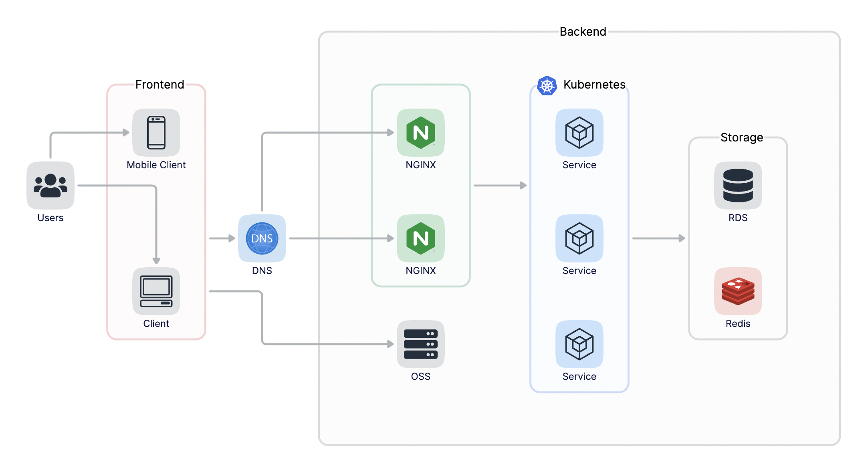Click the lower NGINX hexagon icon
The image size is (868, 476).
point(421,238)
